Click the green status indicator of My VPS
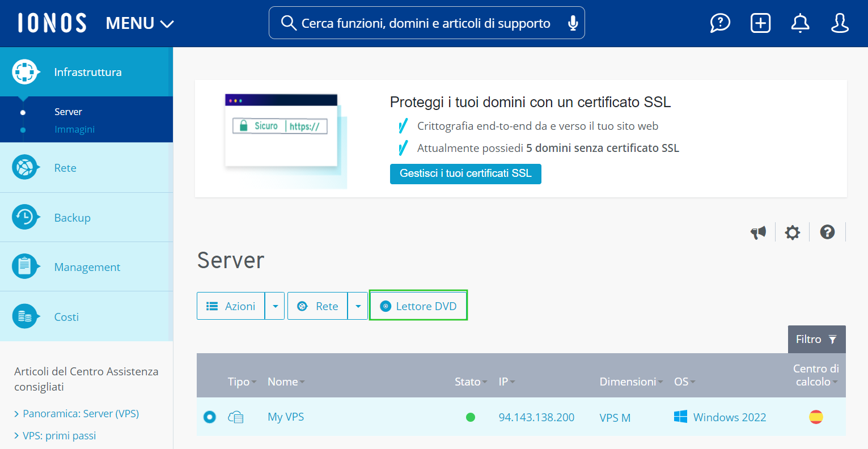This screenshot has height=449, width=868. (471, 417)
